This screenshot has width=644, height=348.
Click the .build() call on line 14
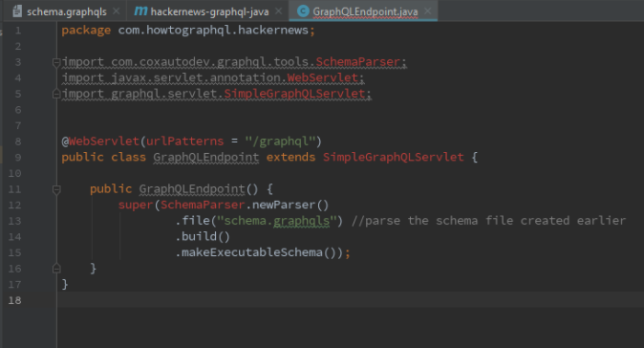point(203,237)
